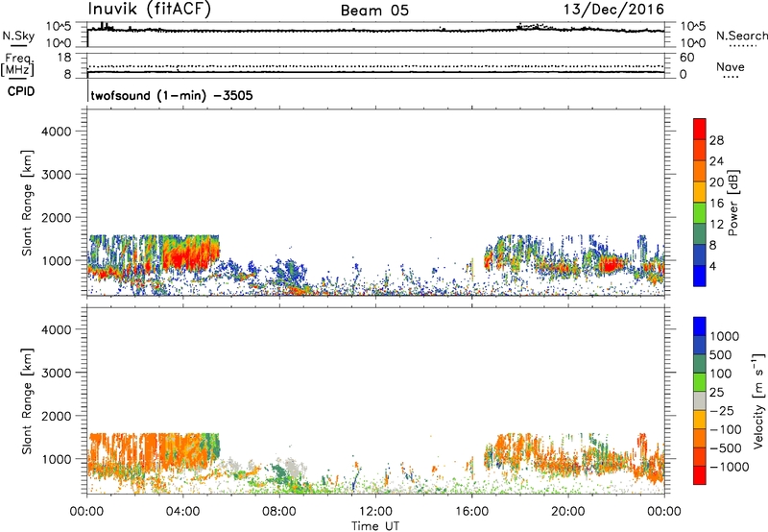
Task: Click '3000' on the velocity panel range axis
Action: (x=57, y=373)
